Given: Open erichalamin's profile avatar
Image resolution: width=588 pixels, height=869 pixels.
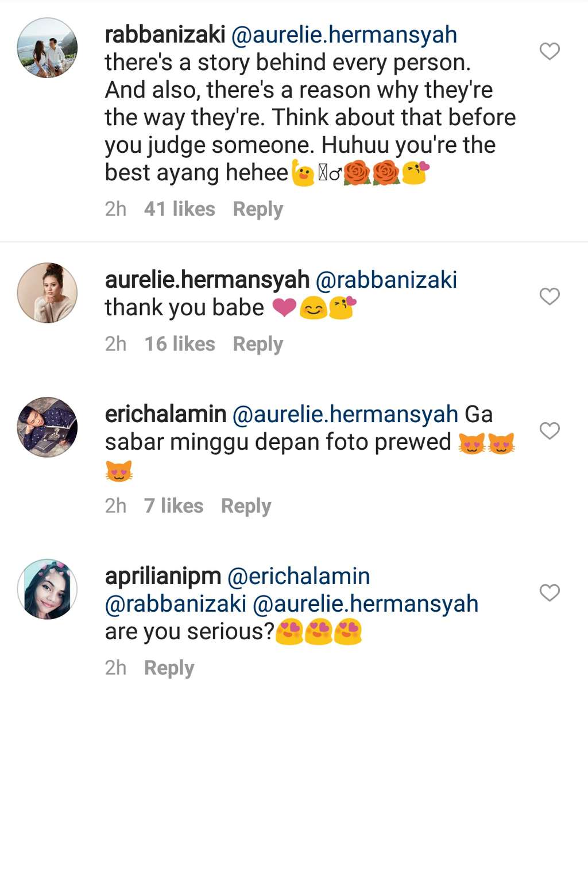Looking at the screenshot, I should point(47,427).
